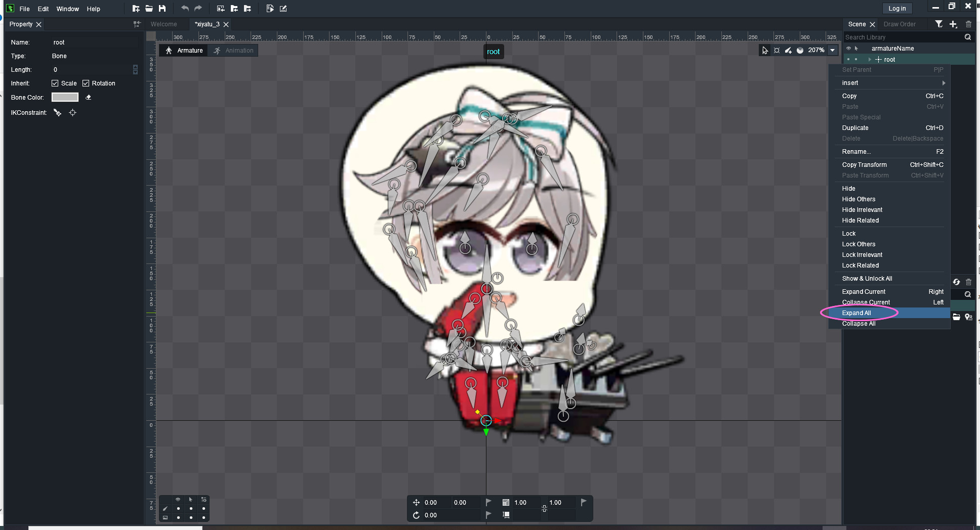Clear bone color with eraser icon
Screen dimensions: 980x530
pyautogui.click(x=88, y=97)
